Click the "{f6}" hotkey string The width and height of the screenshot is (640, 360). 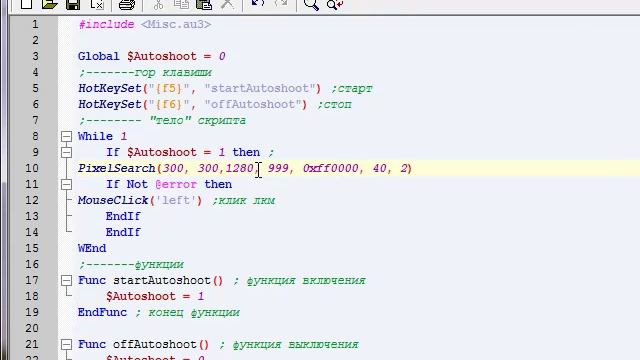169,104
